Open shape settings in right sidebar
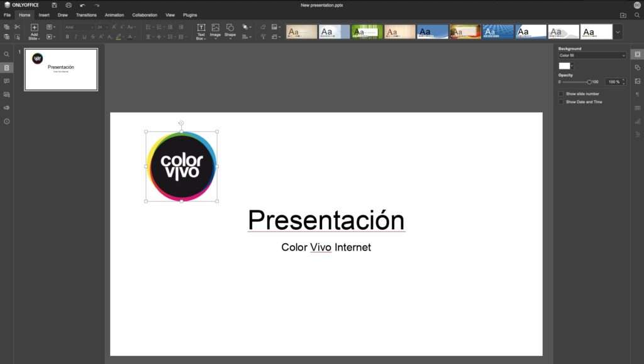Screen dimensions: 644x364 click(638, 67)
